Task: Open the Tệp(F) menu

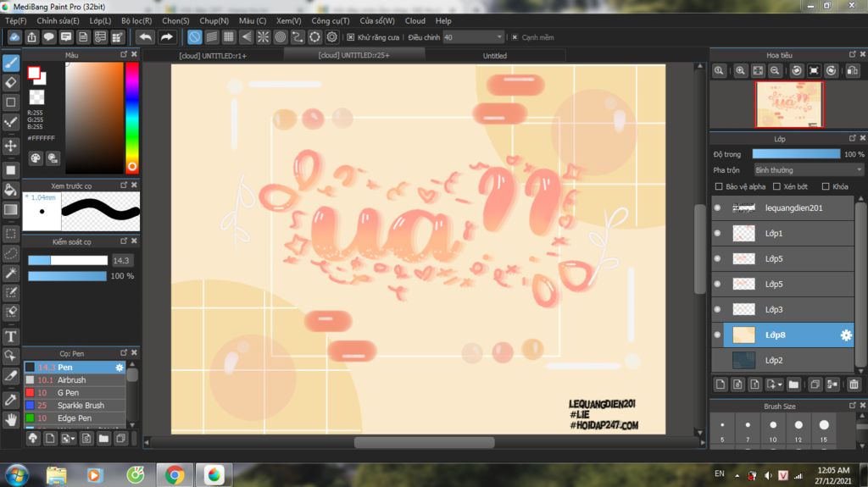Action: click(x=16, y=20)
